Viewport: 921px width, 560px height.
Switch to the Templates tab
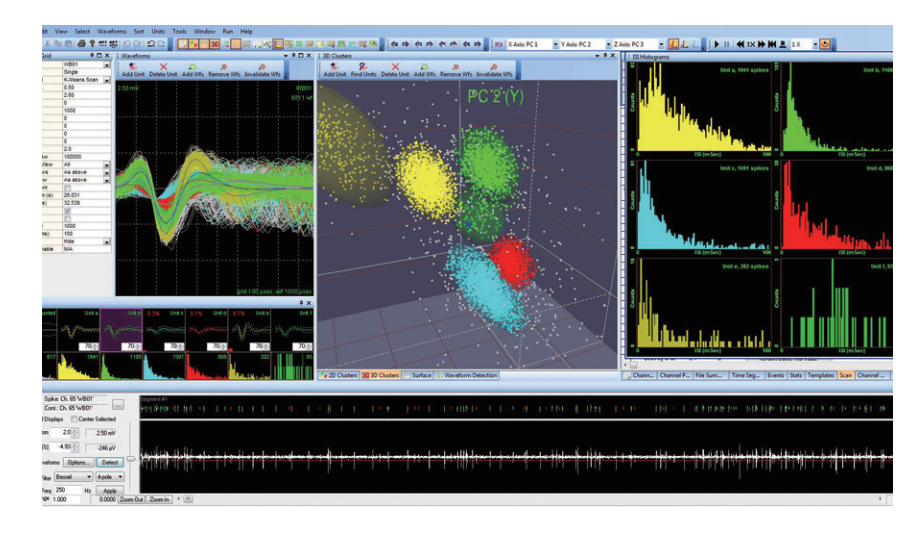821,375
